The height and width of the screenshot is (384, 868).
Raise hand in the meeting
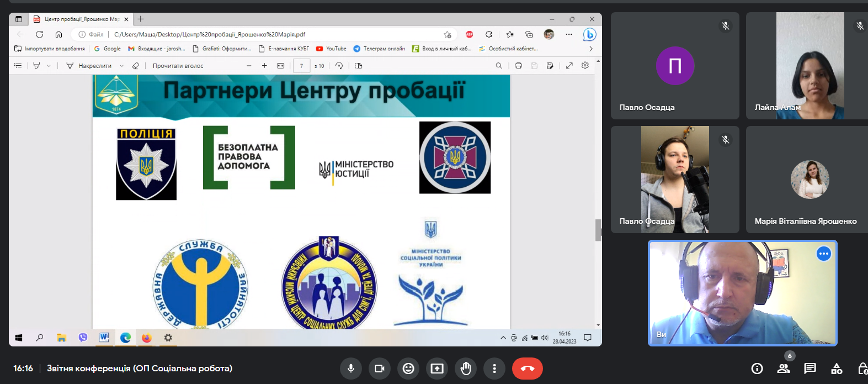tap(466, 369)
